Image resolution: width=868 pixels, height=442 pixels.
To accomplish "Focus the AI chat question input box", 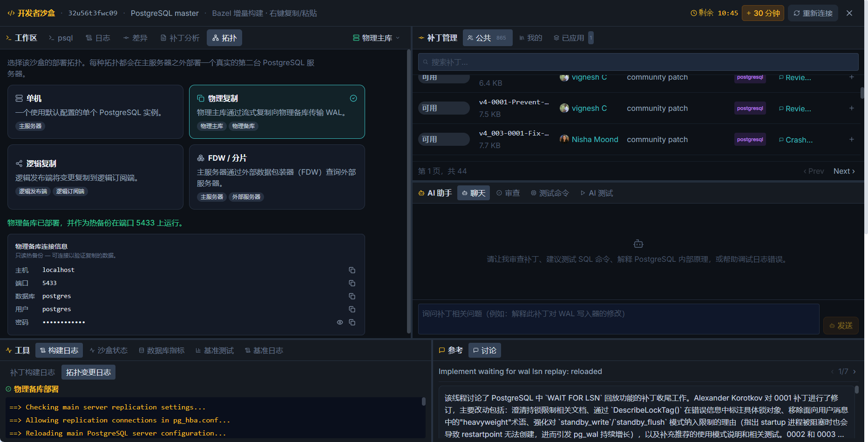I will 618,319.
